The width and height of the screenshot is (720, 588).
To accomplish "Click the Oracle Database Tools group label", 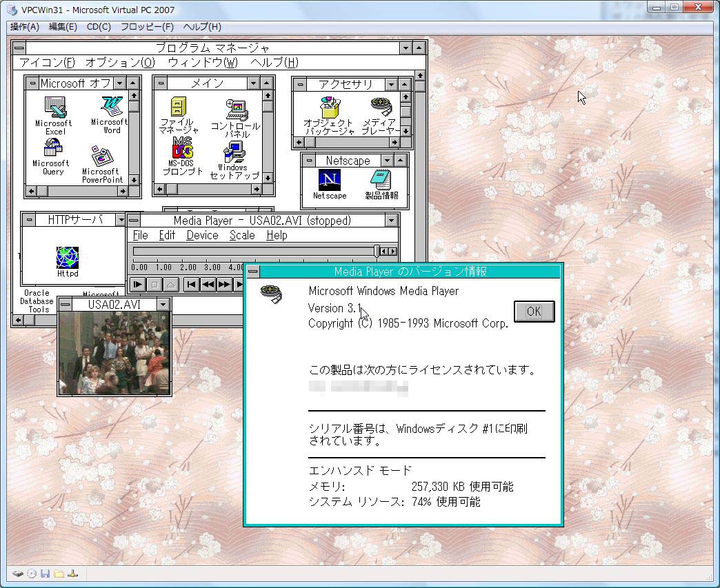I will (37, 301).
